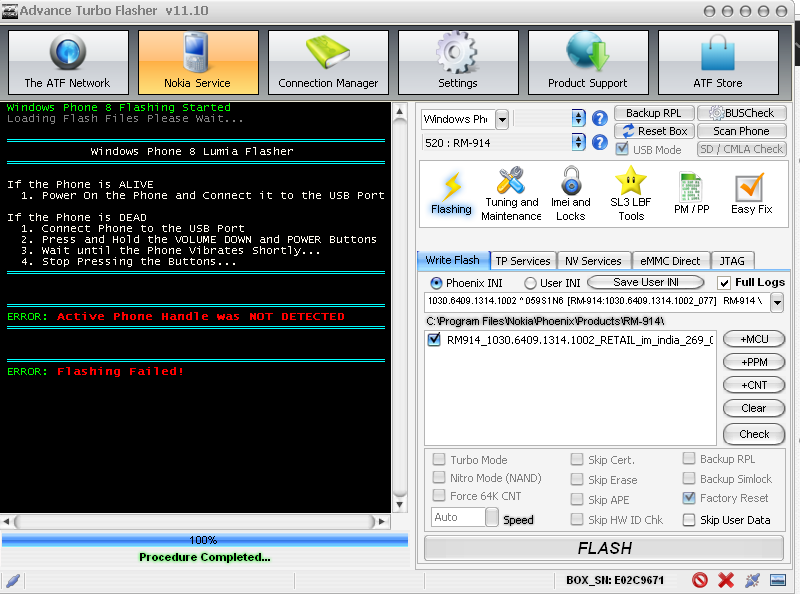Select the Nokia Service module
This screenshot has height=594, width=800.
(x=198, y=62)
